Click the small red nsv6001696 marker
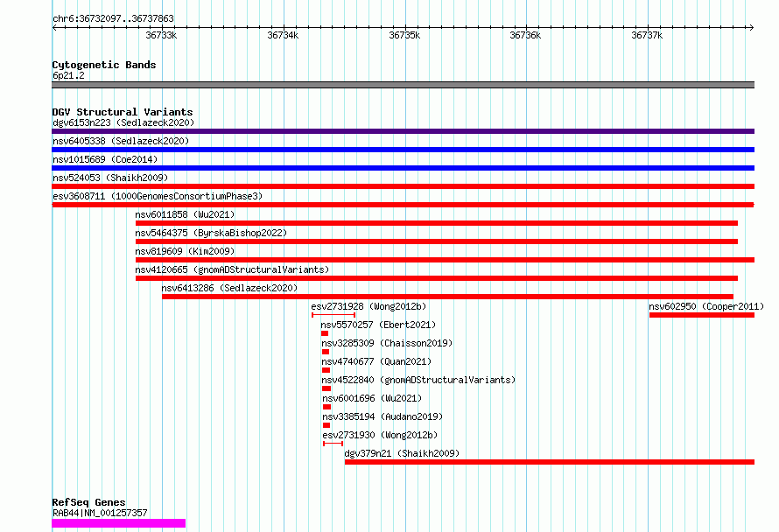The width and height of the screenshot is (779, 532). [x=326, y=407]
